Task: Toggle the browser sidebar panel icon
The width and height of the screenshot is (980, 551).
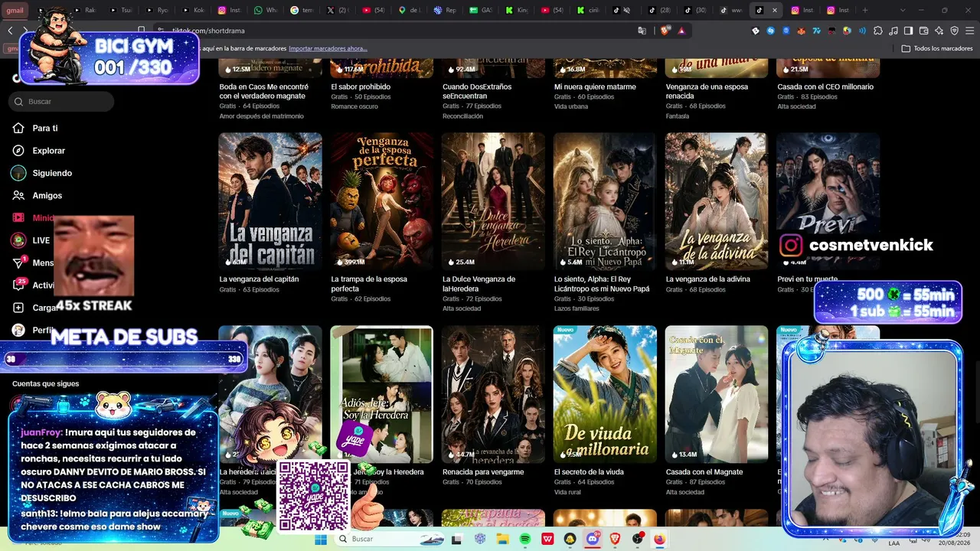Action: [x=908, y=31]
